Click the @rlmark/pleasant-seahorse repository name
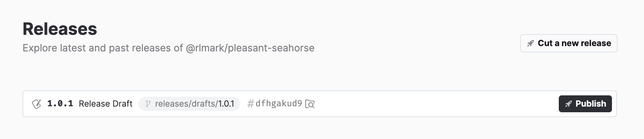This screenshot has width=644, height=139. pyautogui.click(x=250, y=48)
